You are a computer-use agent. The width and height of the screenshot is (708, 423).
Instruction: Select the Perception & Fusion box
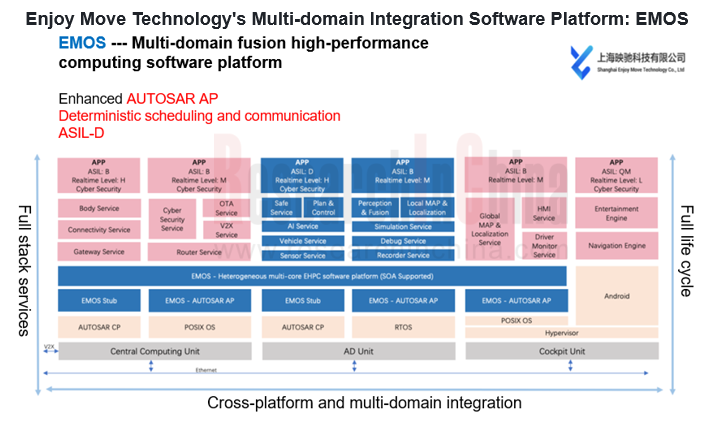[375, 208]
